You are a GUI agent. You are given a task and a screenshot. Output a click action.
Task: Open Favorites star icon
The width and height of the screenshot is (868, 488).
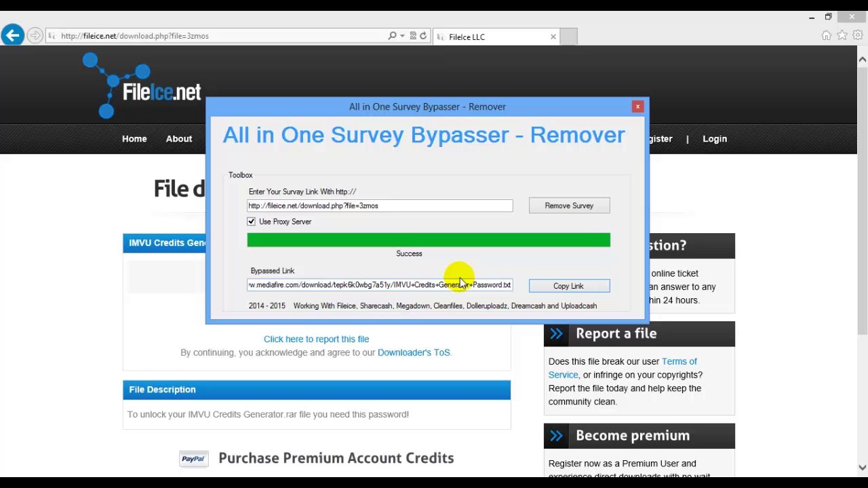[842, 35]
